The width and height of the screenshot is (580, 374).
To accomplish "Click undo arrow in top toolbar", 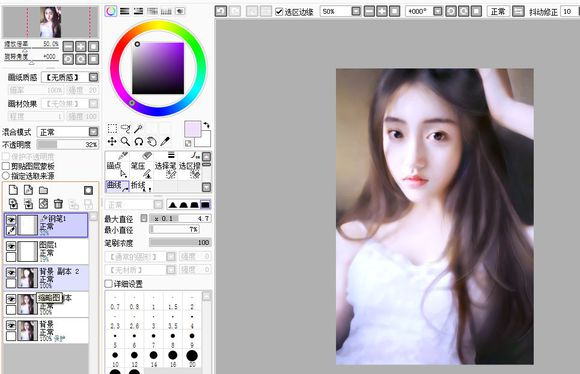I will coord(221,11).
